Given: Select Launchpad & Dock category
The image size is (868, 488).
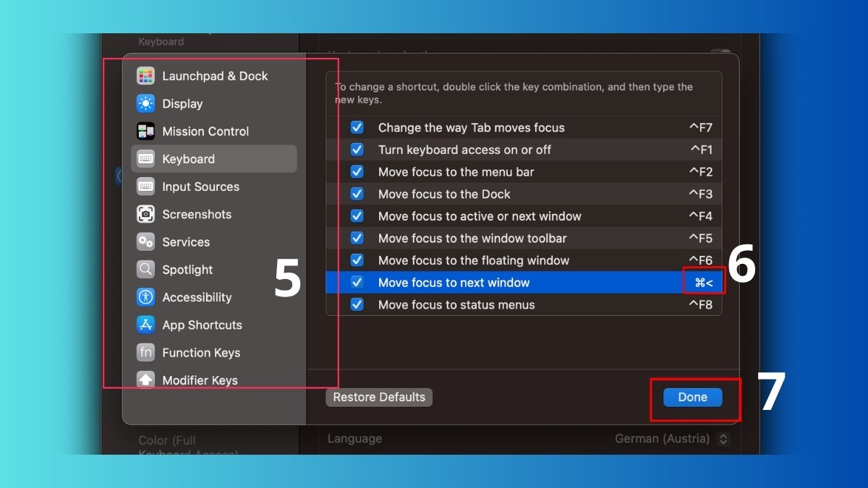Looking at the screenshot, I should (214, 76).
